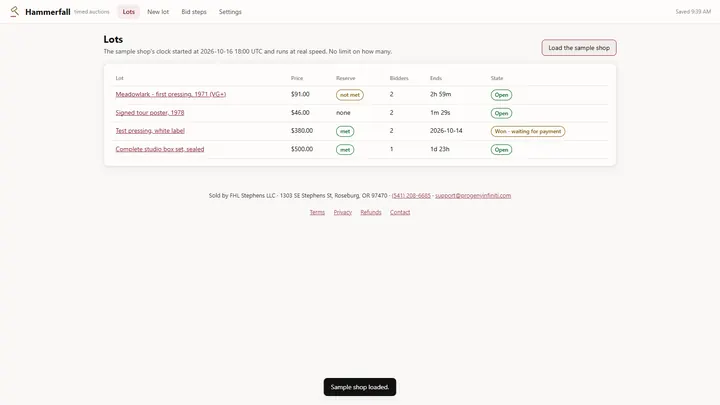720x405 pixels.
Task: Open the Test pressing, white label lot
Action: [150, 131]
